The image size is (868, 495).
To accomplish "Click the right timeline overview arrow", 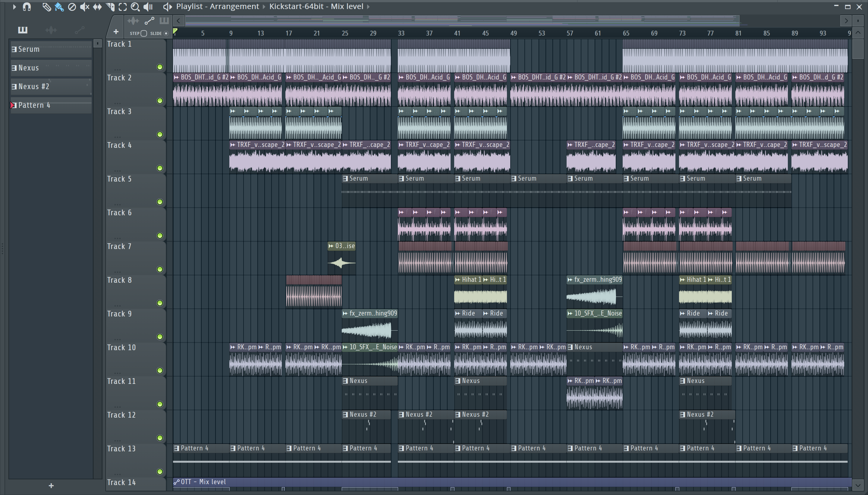I will [846, 21].
